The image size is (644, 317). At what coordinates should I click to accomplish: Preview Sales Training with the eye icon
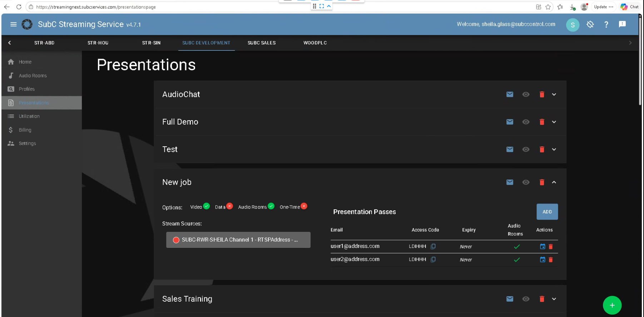[x=526, y=299]
